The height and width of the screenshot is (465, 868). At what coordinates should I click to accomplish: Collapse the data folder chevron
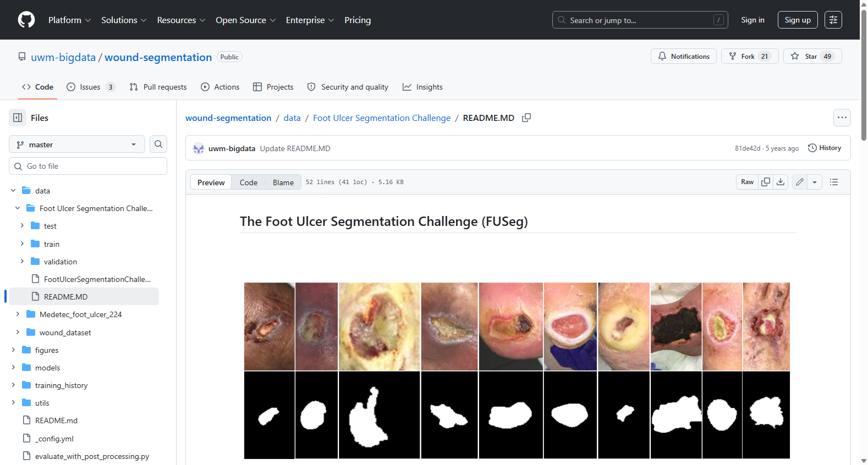tap(13, 191)
